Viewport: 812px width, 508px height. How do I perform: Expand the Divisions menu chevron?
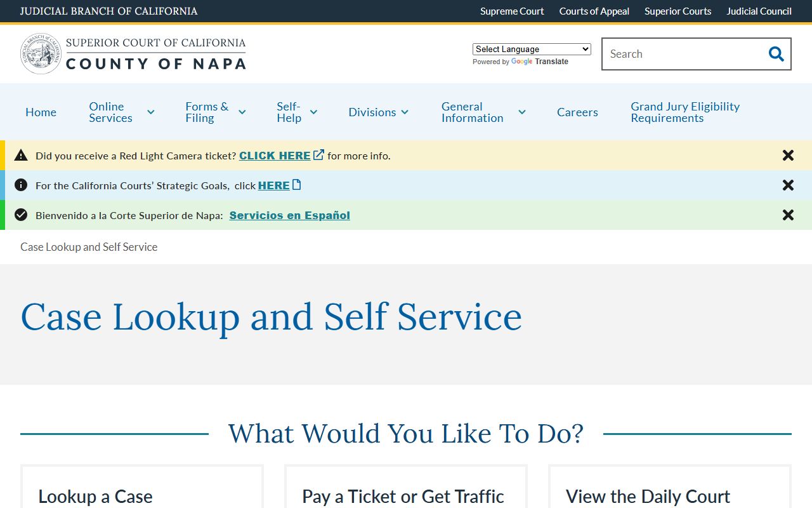pos(405,112)
